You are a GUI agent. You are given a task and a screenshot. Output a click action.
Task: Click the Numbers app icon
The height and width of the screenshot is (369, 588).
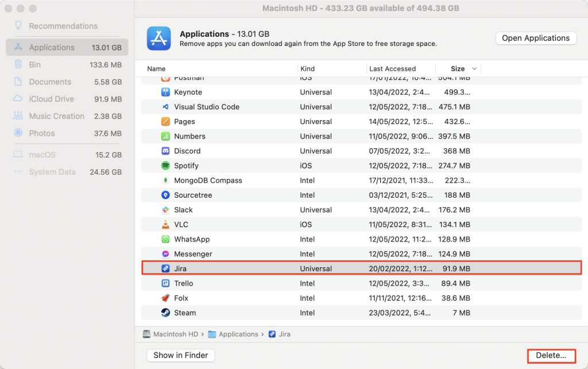click(x=165, y=136)
